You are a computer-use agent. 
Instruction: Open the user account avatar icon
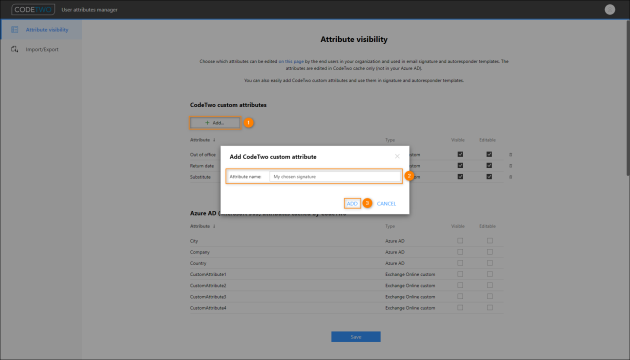coord(610,10)
